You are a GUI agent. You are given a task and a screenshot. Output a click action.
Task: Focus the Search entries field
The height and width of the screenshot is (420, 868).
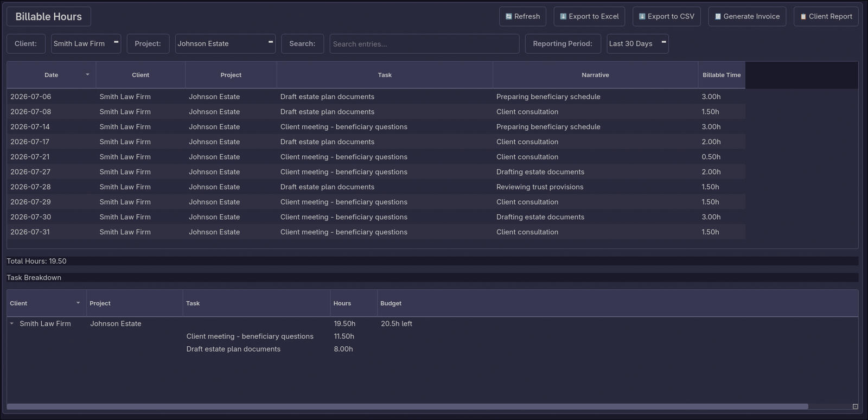coord(424,44)
